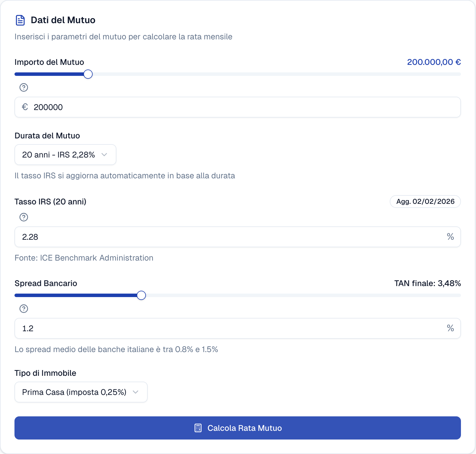The width and height of the screenshot is (476, 454).
Task: Click the Spread Bancario slider handle
Action: click(x=142, y=295)
